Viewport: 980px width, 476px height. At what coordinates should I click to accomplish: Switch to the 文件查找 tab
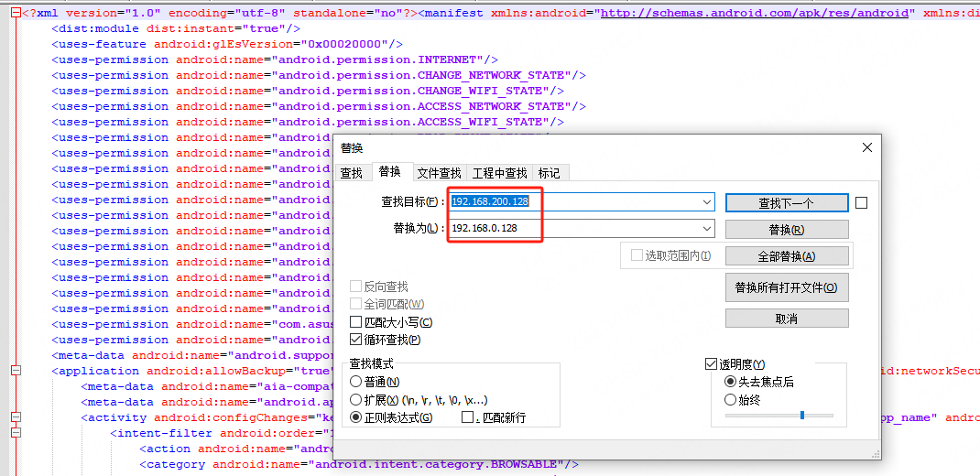tap(439, 173)
